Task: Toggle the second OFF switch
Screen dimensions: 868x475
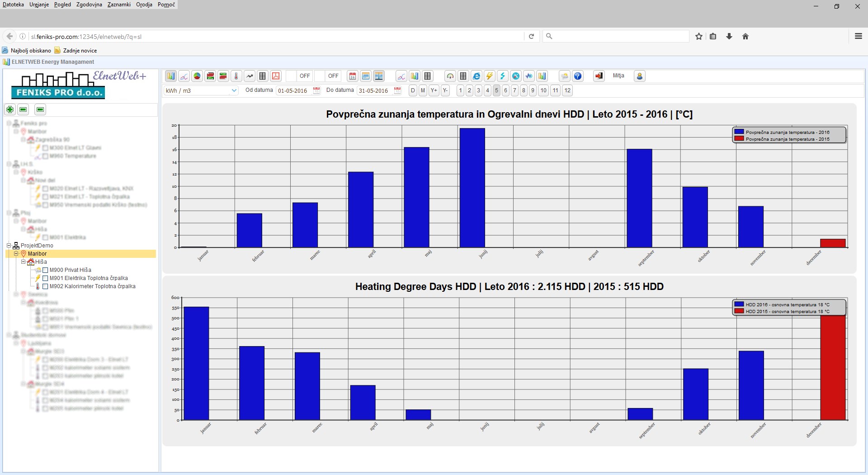Action: 328,76
